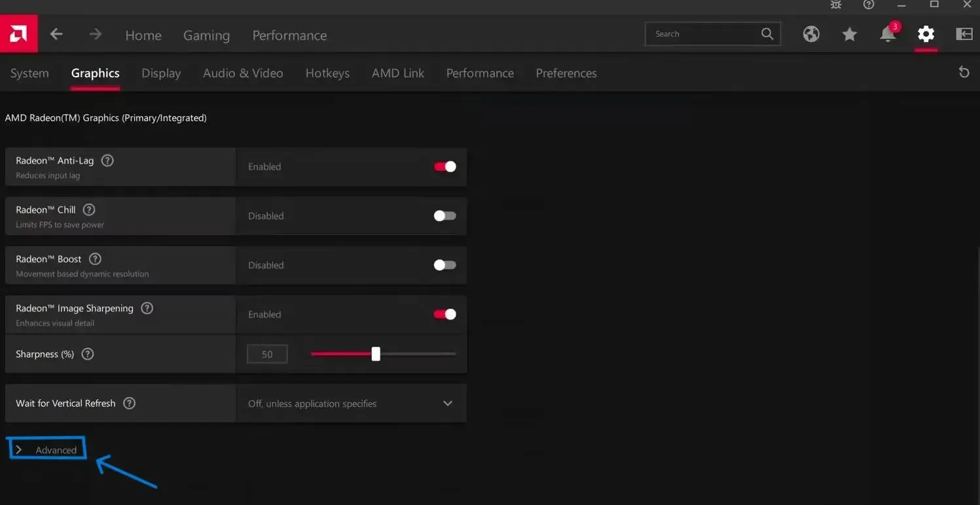Viewport: 980px width, 505px height.
Task: Click the AMD logo icon
Action: (18, 34)
